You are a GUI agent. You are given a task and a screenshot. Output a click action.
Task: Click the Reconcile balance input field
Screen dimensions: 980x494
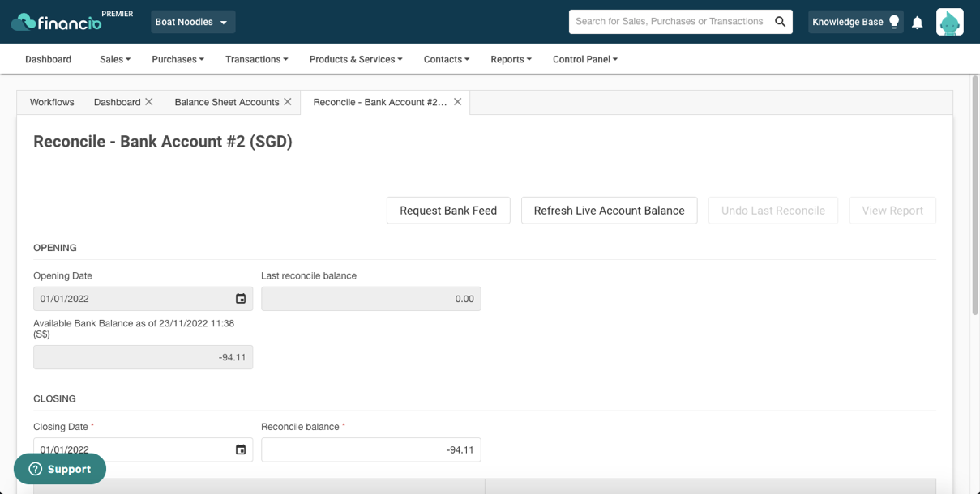point(370,449)
